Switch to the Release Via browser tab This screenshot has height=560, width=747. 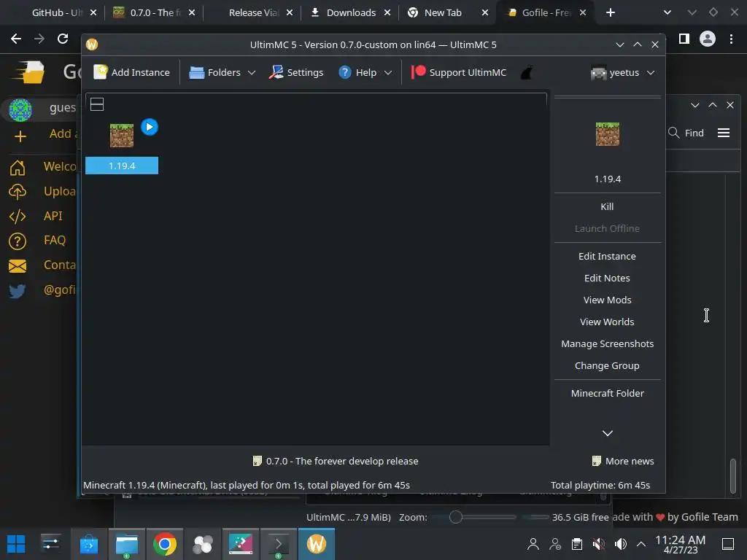(252, 12)
